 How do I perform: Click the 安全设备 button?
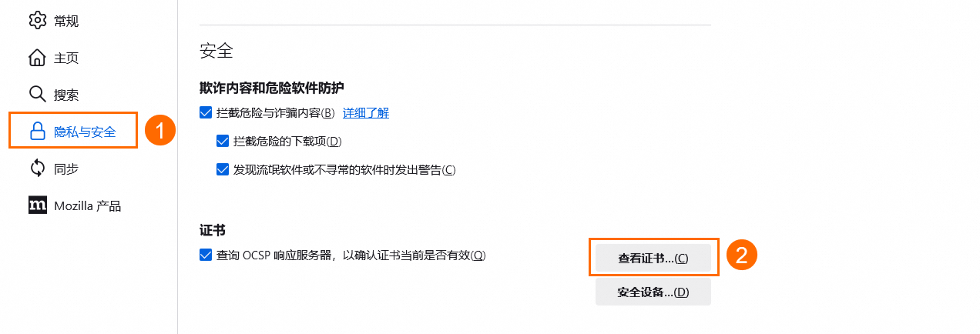[x=653, y=292]
